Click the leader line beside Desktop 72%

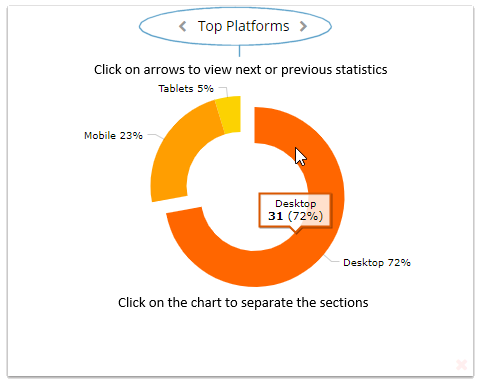(x=331, y=259)
